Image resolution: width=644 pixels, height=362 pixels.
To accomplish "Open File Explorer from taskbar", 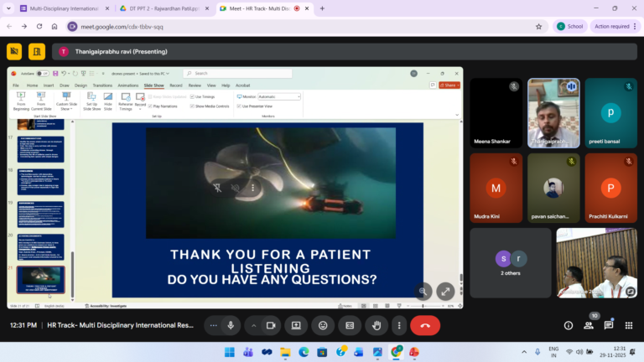I will 285,352.
